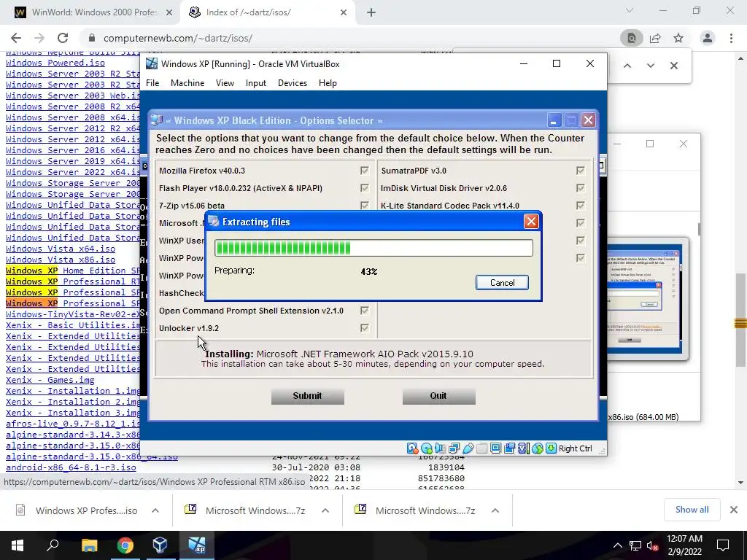Click the extraction progress bar

tap(373, 248)
